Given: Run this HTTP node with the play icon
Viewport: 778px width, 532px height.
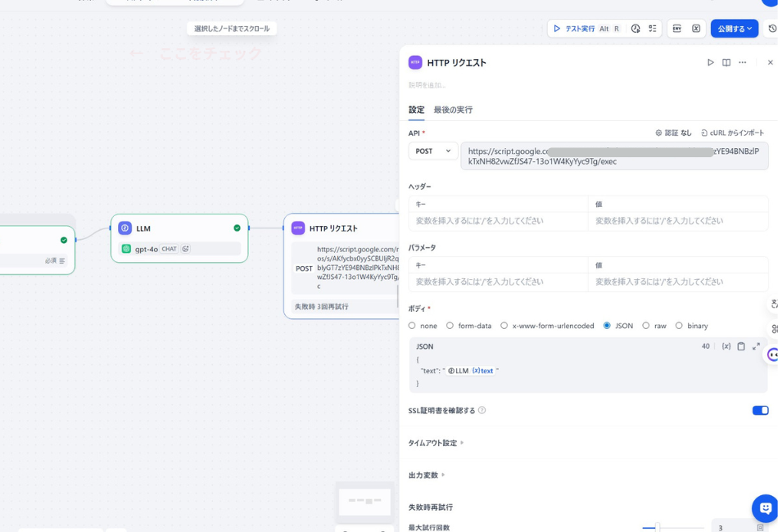Looking at the screenshot, I should click(x=710, y=62).
